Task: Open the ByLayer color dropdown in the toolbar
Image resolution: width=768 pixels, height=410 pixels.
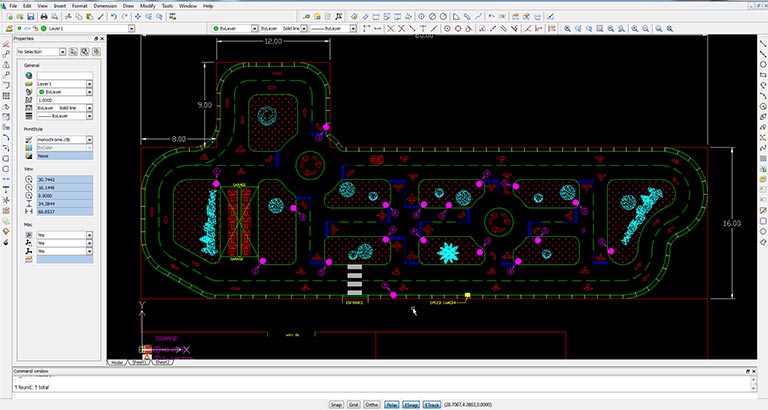Action: click(254, 29)
